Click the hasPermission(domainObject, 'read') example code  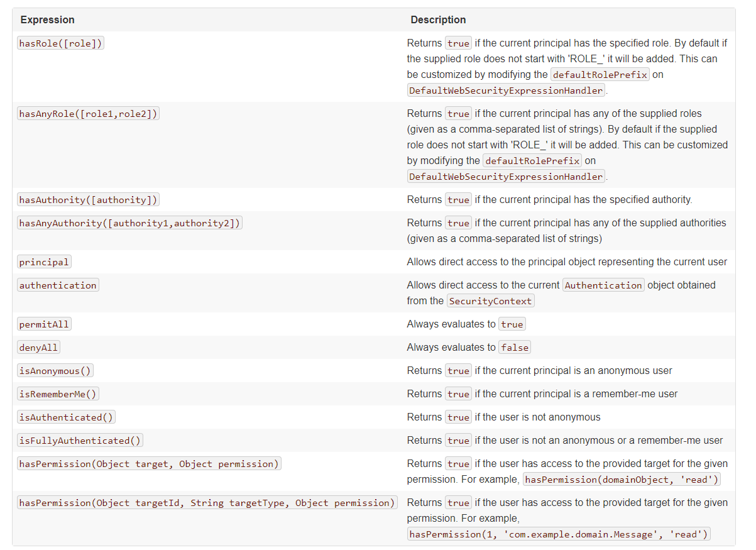(x=622, y=480)
